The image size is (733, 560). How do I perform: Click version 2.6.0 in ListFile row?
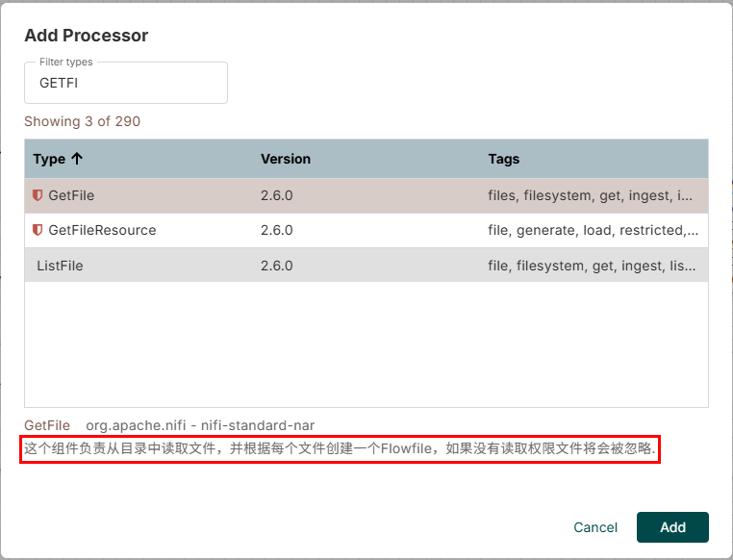(x=277, y=266)
